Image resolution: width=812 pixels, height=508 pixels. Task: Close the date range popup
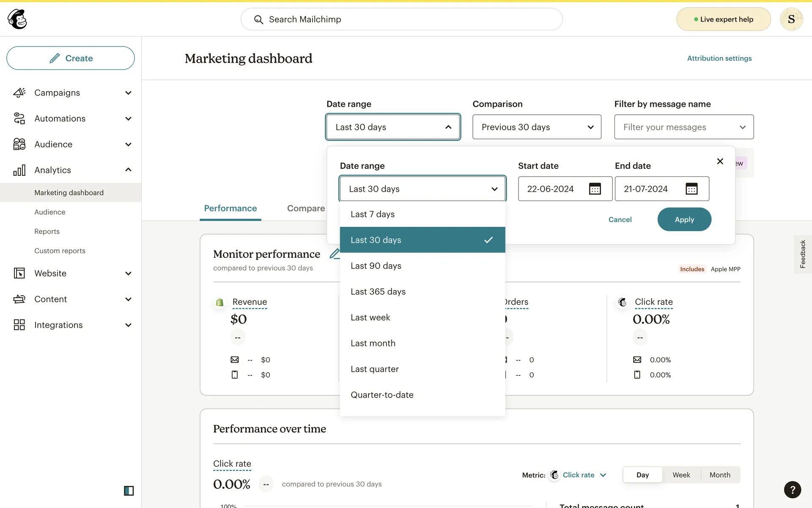click(x=720, y=161)
